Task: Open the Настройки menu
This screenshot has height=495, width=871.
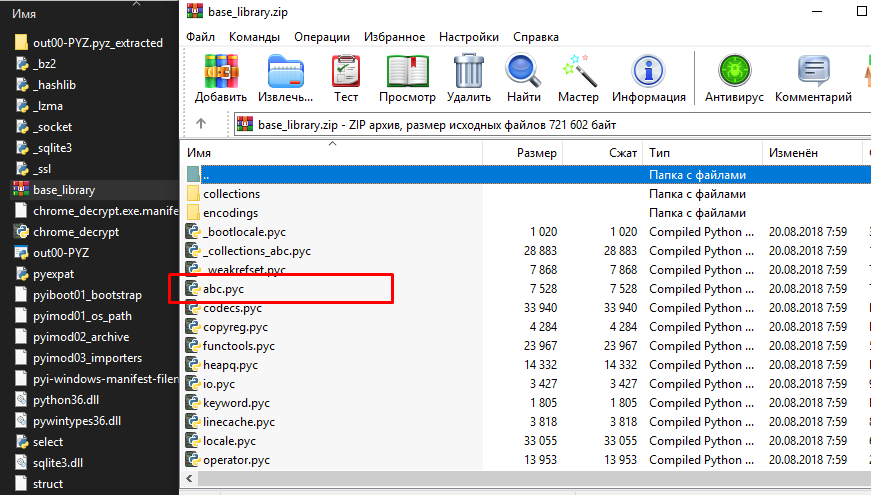Action: tap(469, 37)
